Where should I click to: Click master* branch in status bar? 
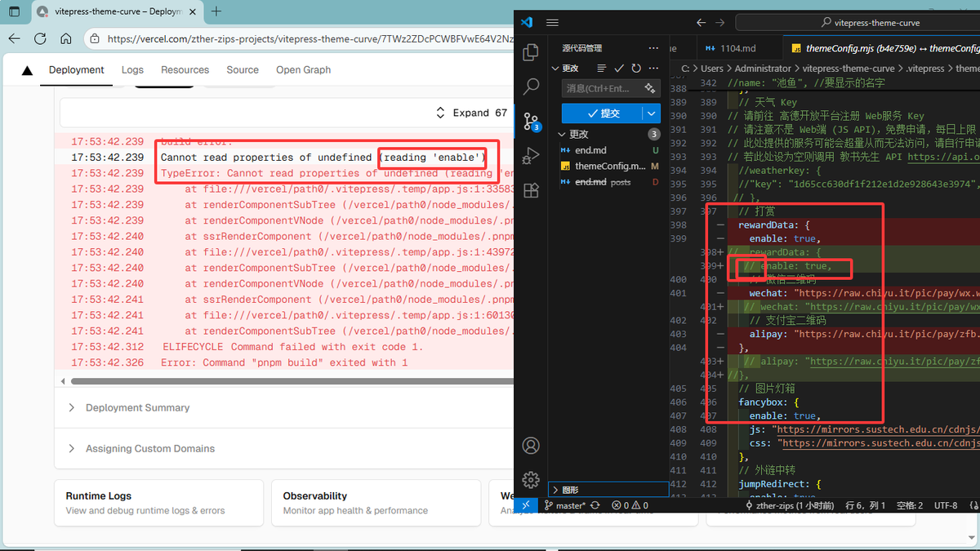coord(564,505)
